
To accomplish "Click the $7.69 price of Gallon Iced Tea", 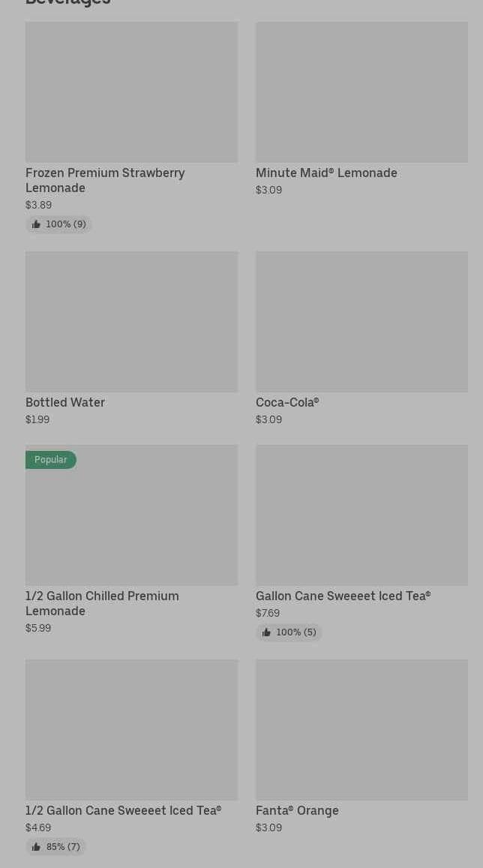I will tap(268, 613).
